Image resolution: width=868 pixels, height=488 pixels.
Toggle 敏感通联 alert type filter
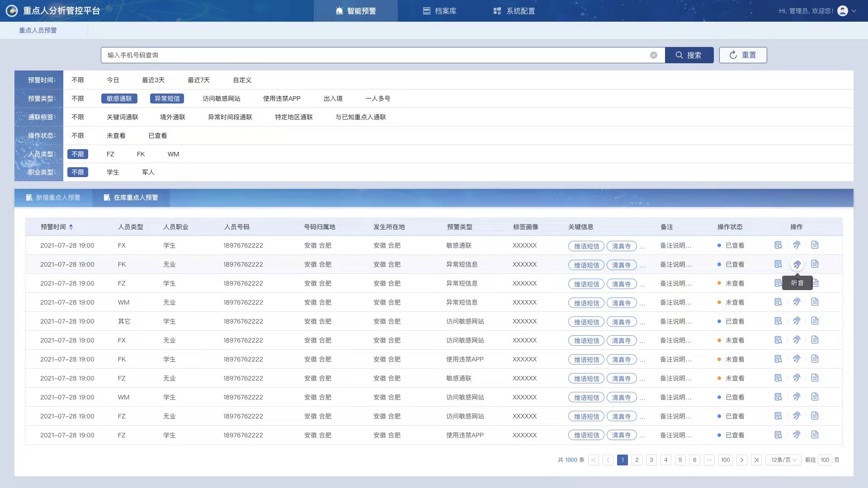119,99
